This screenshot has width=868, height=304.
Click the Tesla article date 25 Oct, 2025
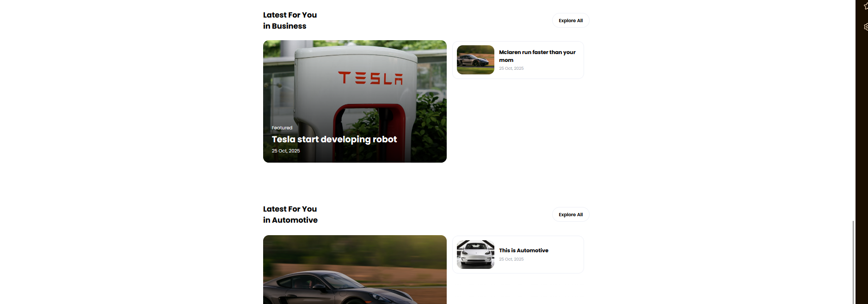pyautogui.click(x=285, y=151)
